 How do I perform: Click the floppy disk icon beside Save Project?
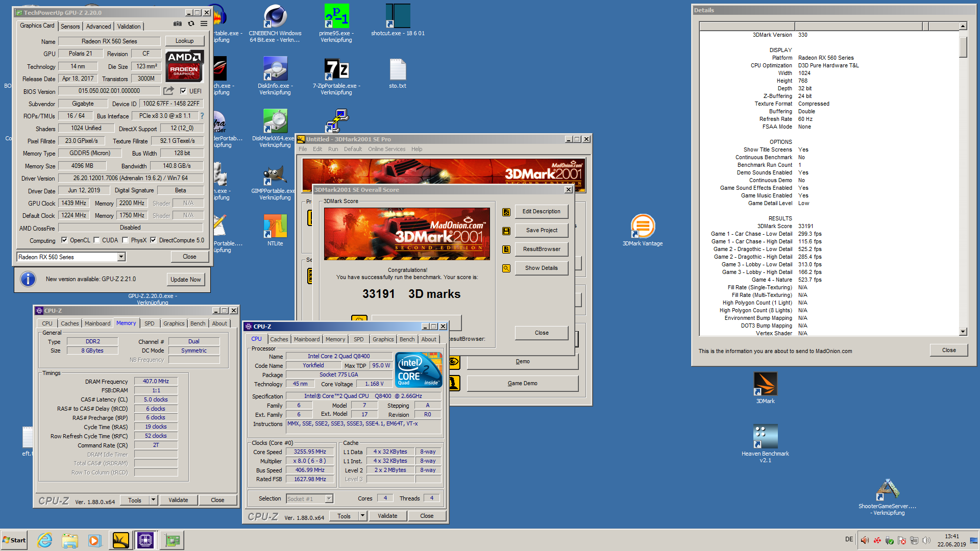click(x=506, y=231)
